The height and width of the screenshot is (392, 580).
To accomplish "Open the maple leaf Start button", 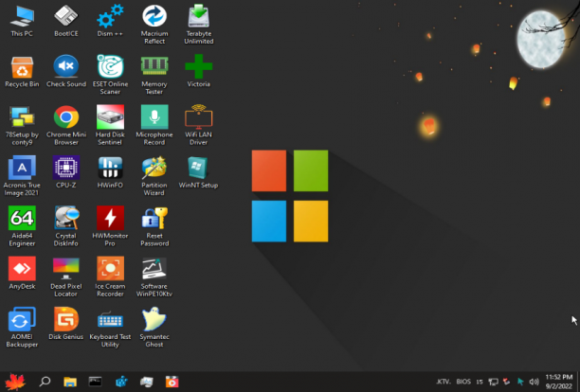I will pyautogui.click(x=15, y=382).
